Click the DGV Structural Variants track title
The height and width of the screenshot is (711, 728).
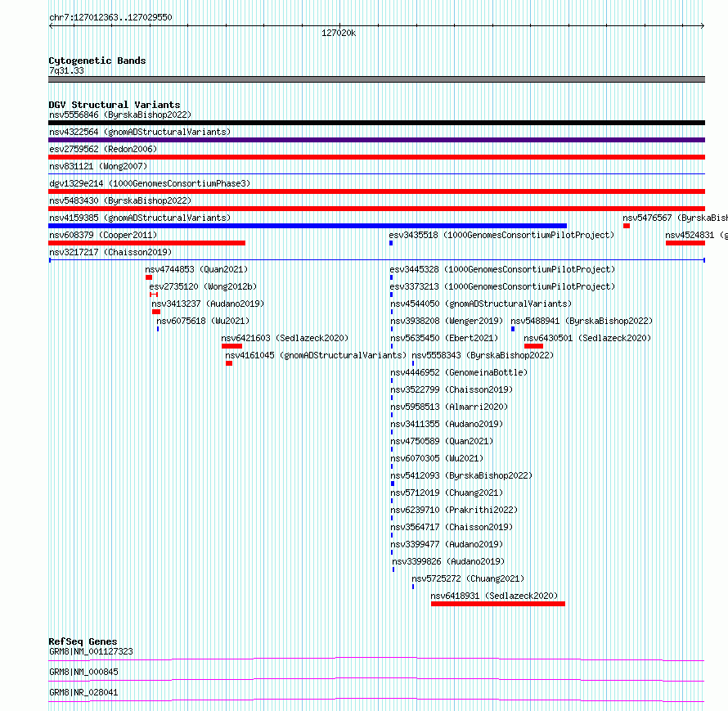coord(115,105)
